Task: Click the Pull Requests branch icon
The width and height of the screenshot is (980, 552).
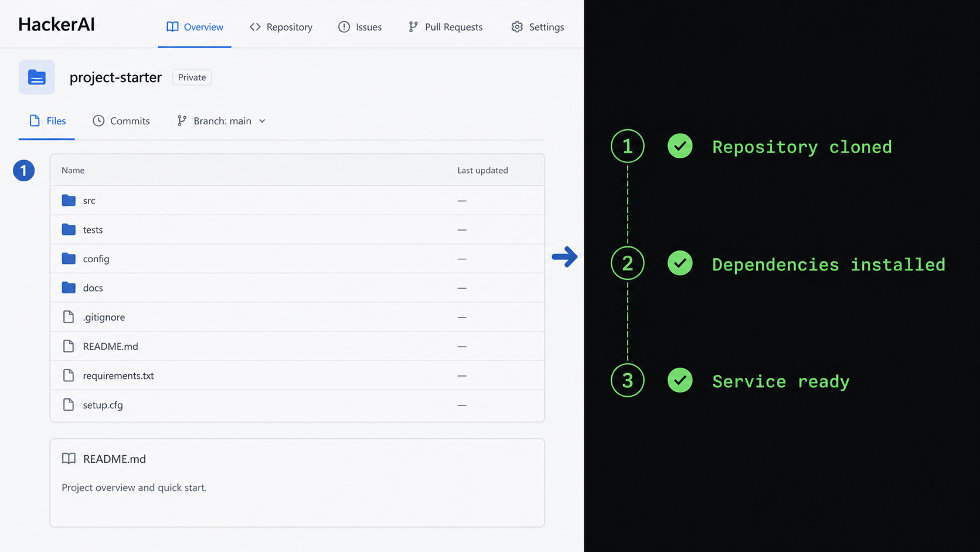Action: point(413,27)
